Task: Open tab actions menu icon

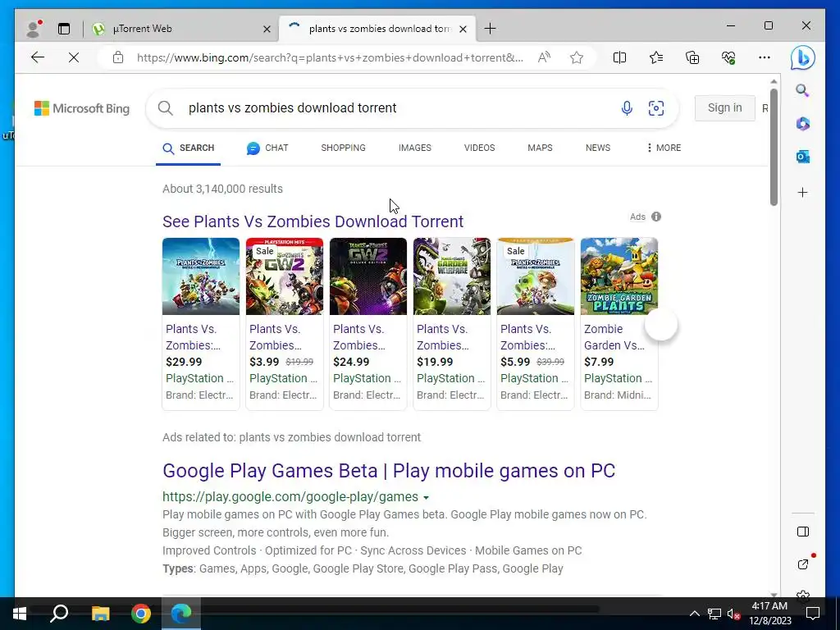Action: click(64, 29)
